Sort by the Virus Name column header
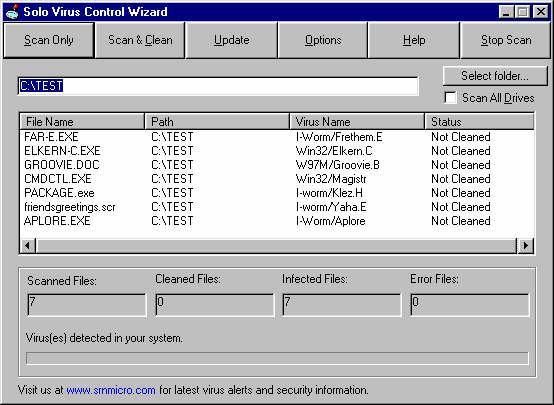The image size is (554, 405). coord(357,122)
